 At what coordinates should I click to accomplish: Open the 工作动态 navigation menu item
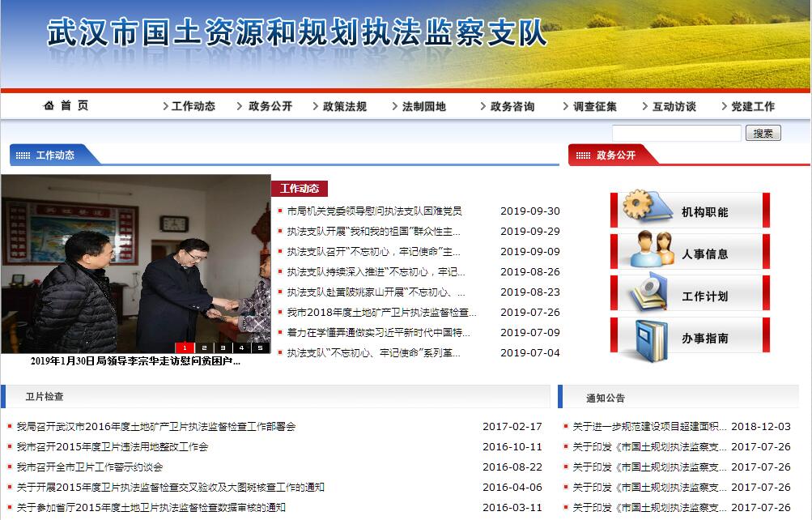[x=193, y=106]
